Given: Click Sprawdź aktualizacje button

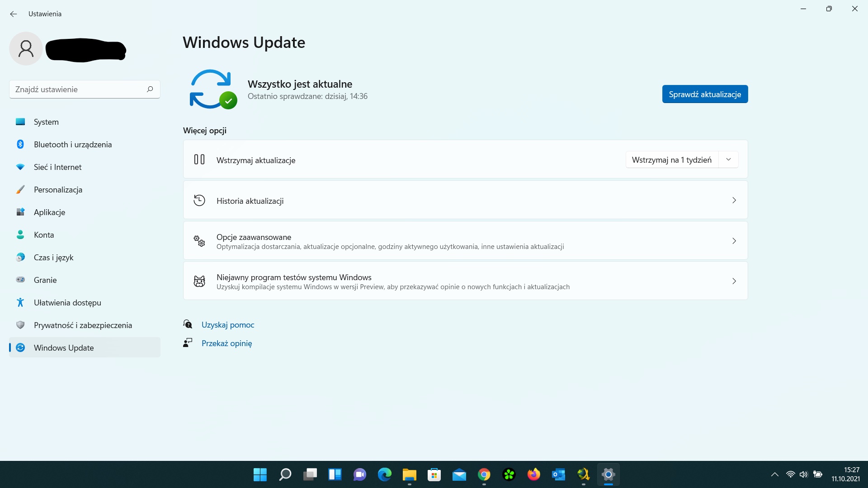Looking at the screenshot, I should (x=705, y=94).
